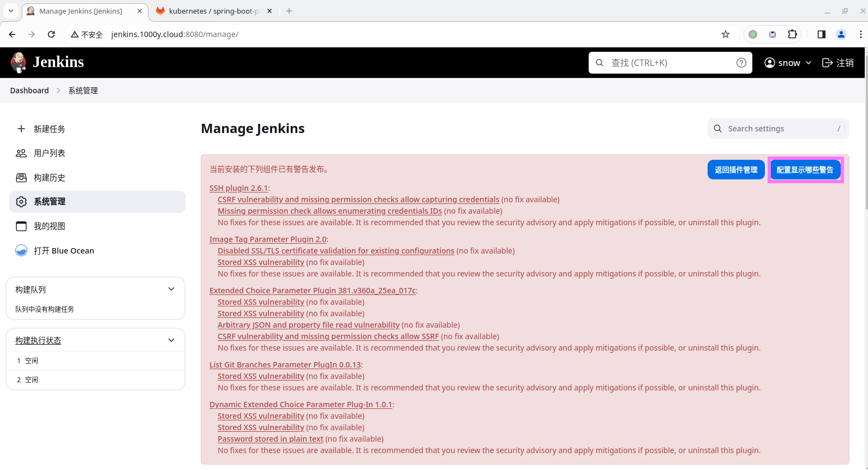Click the build history tray icon
Screen dimensions: 868x470
coord(21,178)
